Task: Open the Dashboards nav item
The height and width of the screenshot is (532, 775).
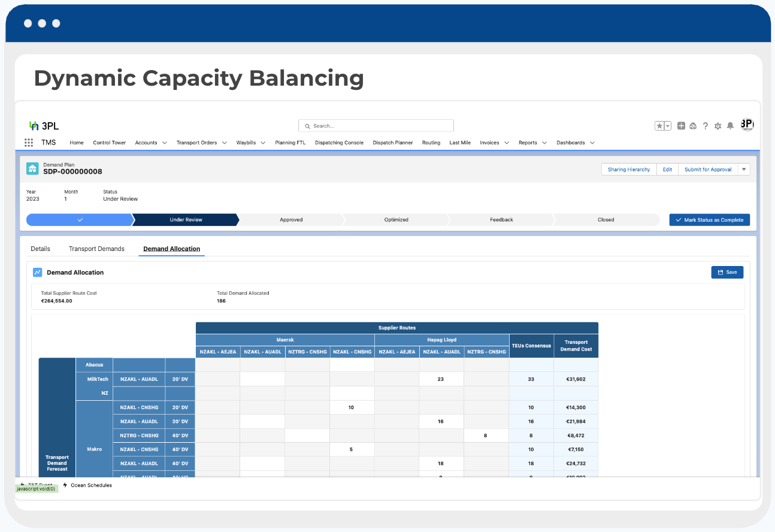Action: (x=571, y=143)
